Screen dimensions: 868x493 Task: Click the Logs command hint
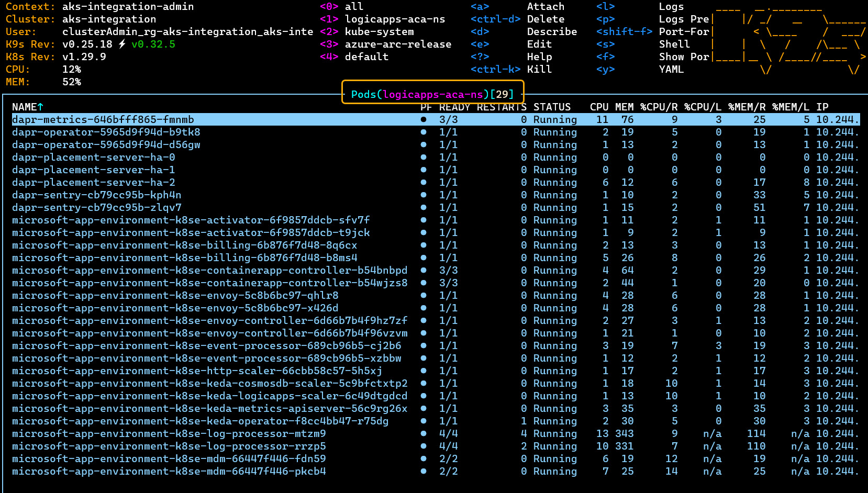(x=671, y=7)
